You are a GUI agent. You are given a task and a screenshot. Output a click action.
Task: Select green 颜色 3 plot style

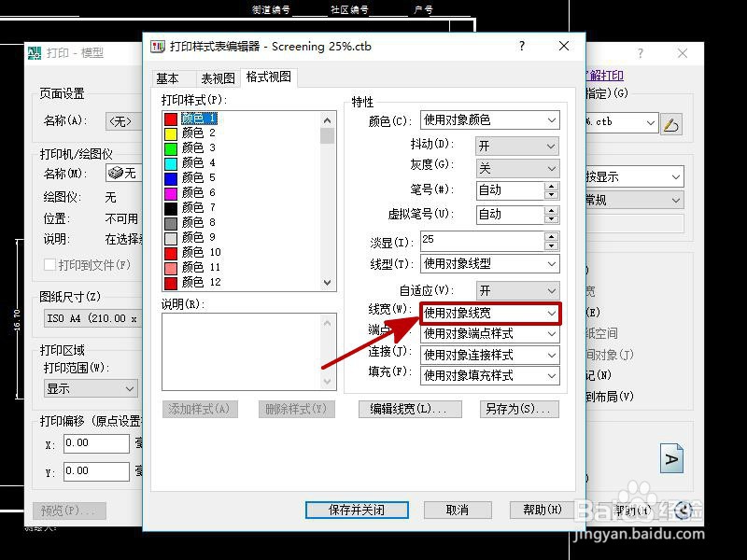[190, 147]
